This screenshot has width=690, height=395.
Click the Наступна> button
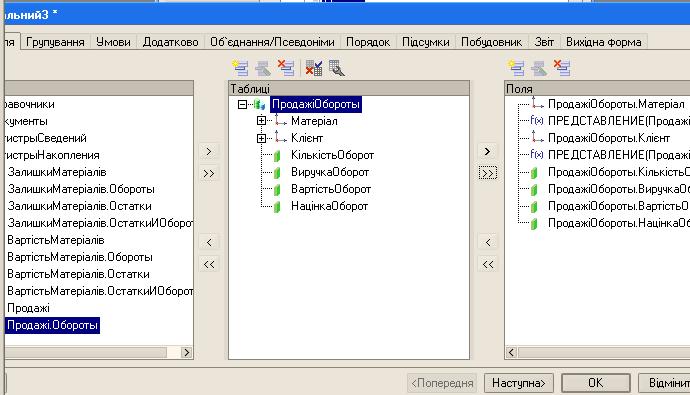tap(519, 383)
